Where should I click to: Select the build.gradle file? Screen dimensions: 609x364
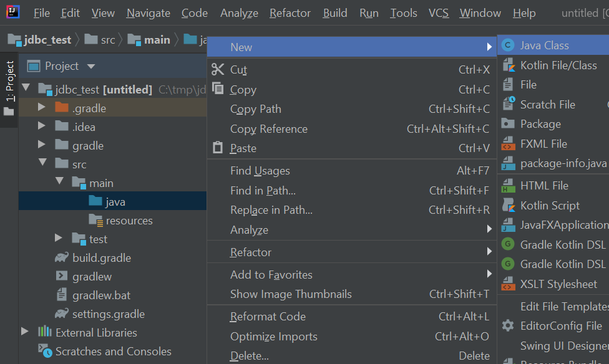101,257
